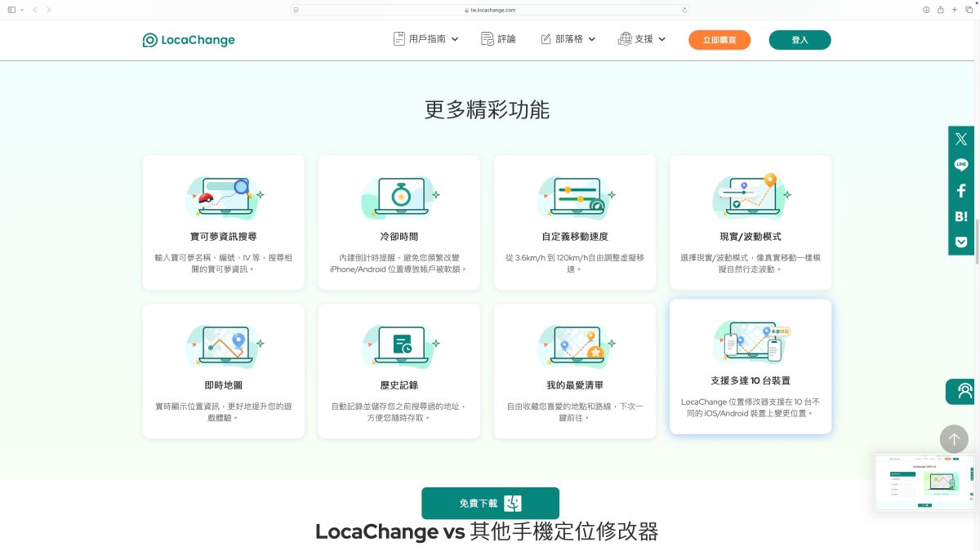Open Safari downloads
Image resolution: width=980 pixels, height=551 pixels.
pyautogui.click(x=926, y=10)
